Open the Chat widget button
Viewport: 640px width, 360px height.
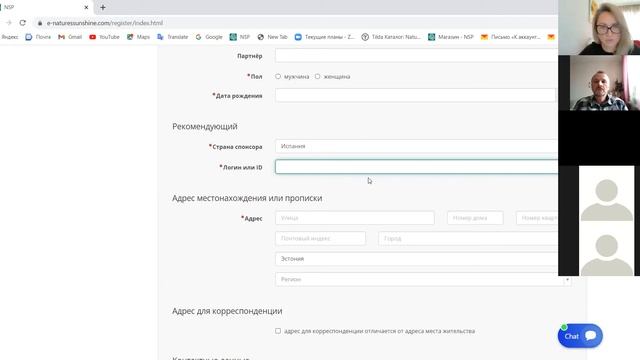(x=580, y=336)
